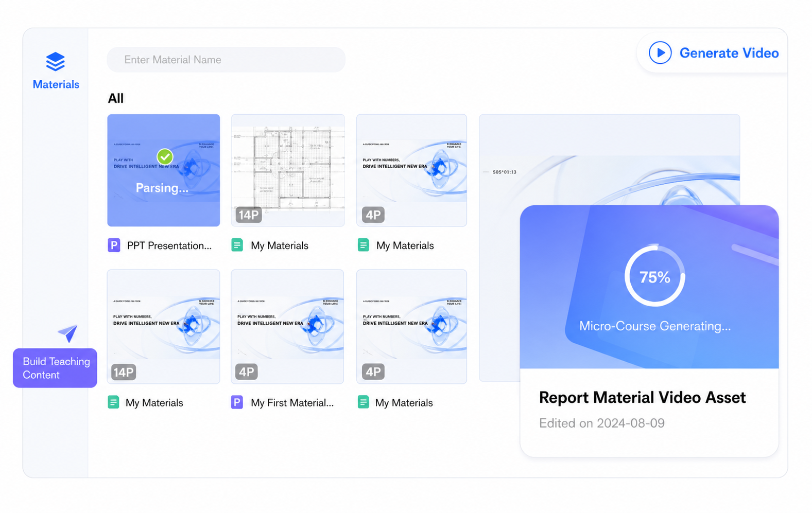The image size is (812, 513).
Task: Open the bottom-row right 4P material thumbnail
Action: click(412, 327)
